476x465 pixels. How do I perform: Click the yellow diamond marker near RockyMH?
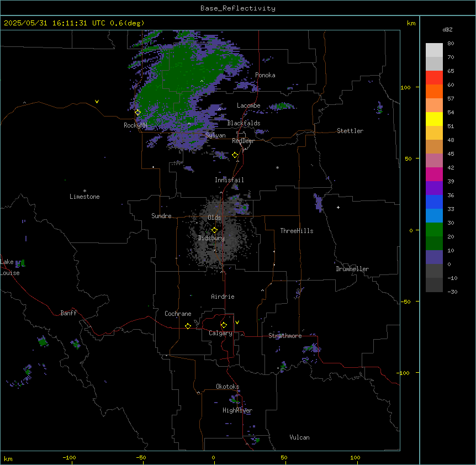click(137, 113)
